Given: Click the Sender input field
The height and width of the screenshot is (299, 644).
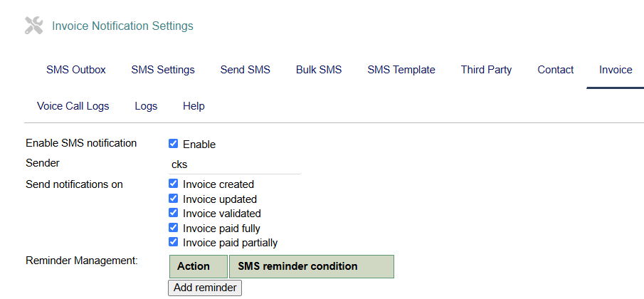Looking at the screenshot, I should point(234,164).
